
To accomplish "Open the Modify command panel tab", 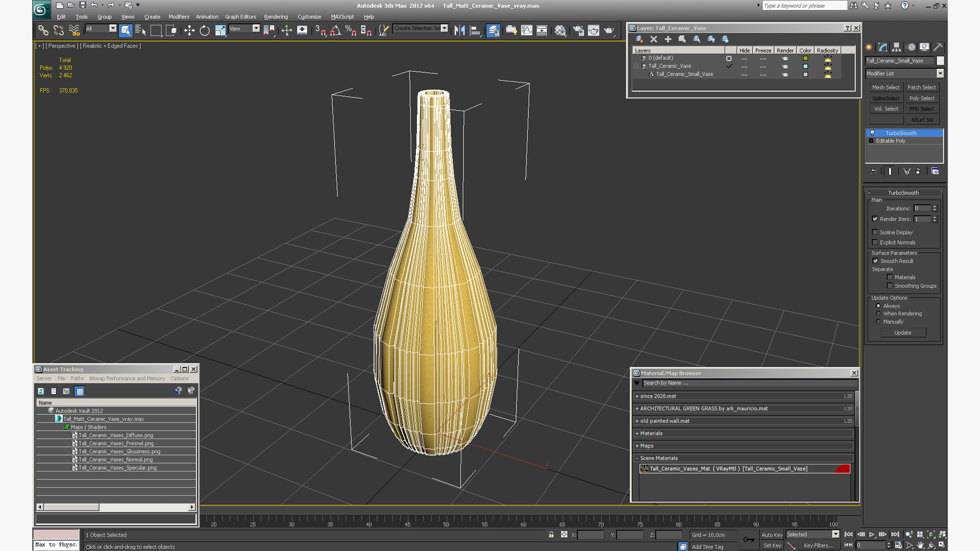I will [883, 47].
